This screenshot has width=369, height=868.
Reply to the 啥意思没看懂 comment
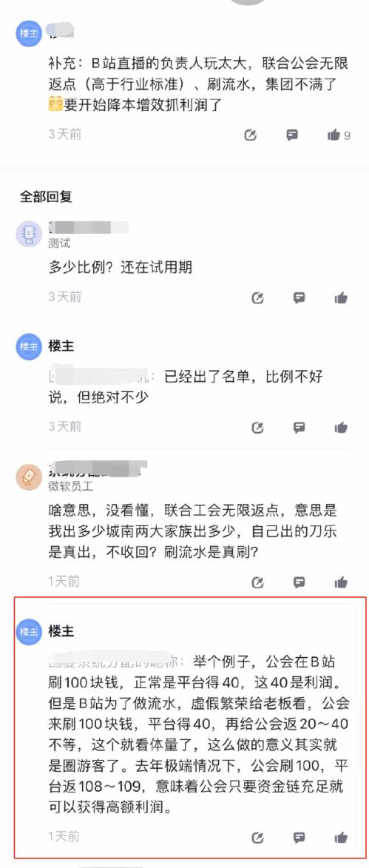tap(299, 582)
